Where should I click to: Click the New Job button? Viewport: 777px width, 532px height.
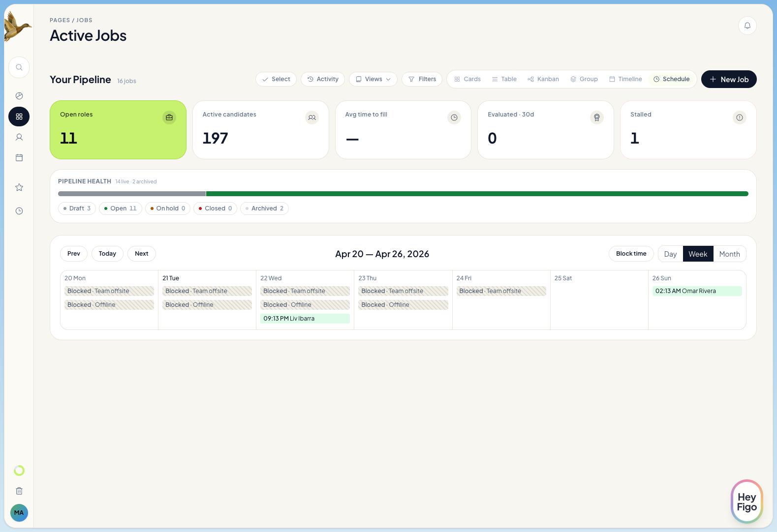(x=728, y=79)
